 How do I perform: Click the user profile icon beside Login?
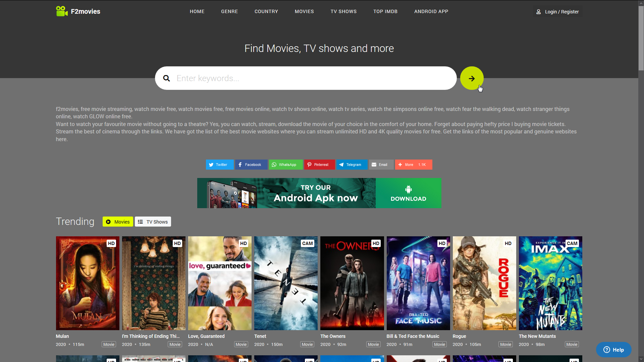pyautogui.click(x=538, y=12)
